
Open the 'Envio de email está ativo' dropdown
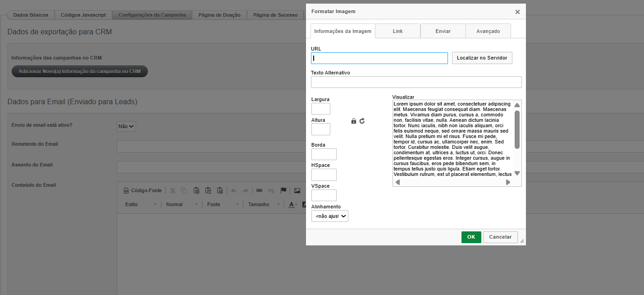(126, 127)
